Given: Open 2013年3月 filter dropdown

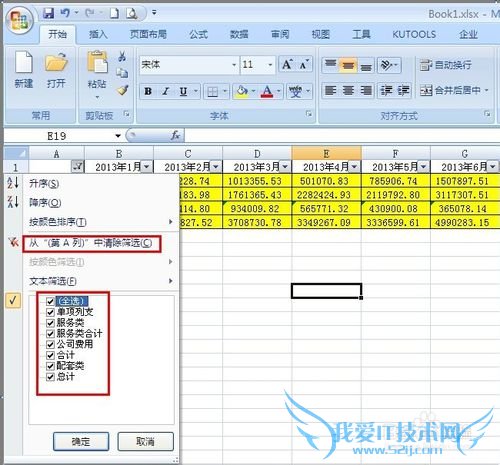Looking at the screenshot, I should point(285,166).
